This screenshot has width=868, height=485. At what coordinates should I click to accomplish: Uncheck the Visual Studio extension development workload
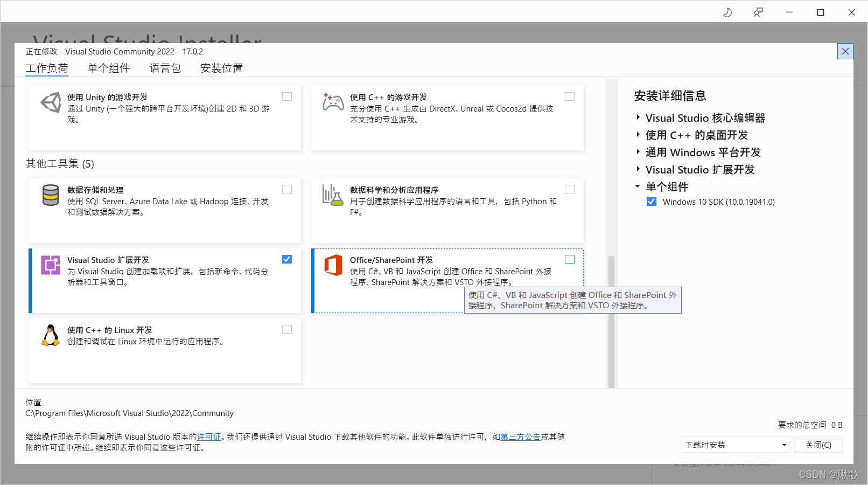click(x=287, y=259)
